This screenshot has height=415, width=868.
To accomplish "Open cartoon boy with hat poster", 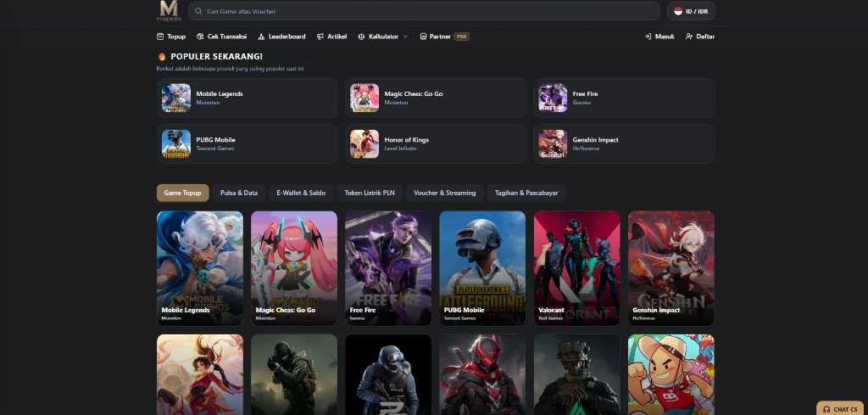I will [671, 374].
